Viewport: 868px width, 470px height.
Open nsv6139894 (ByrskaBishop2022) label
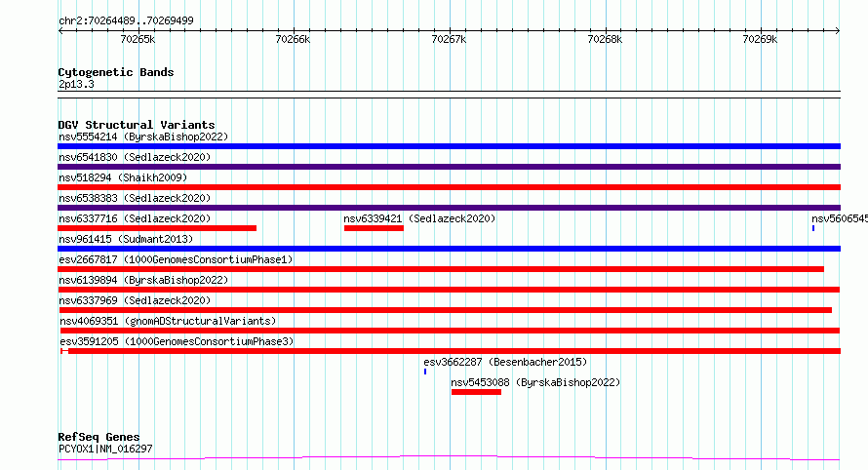coord(143,280)
